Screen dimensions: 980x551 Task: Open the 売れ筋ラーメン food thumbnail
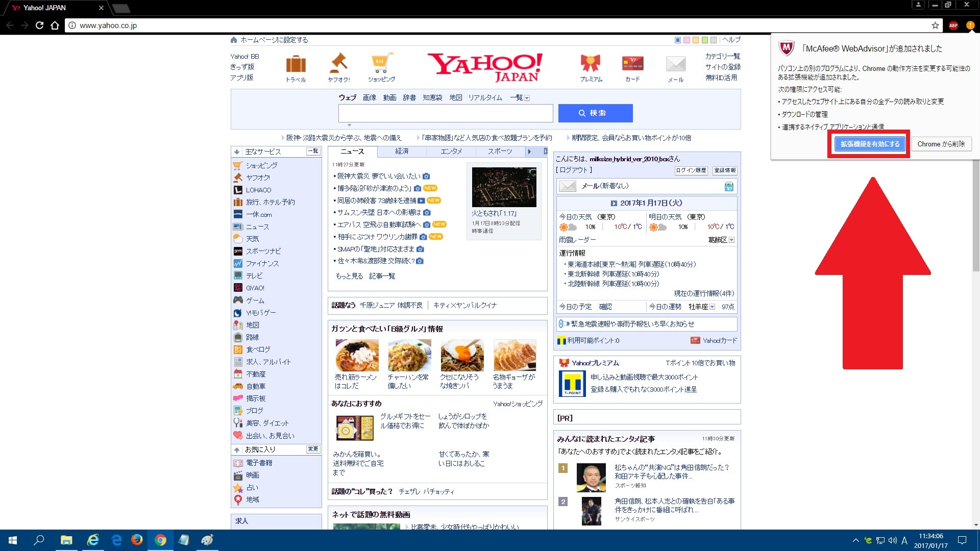pyautogui.click(x=357, y=356)
